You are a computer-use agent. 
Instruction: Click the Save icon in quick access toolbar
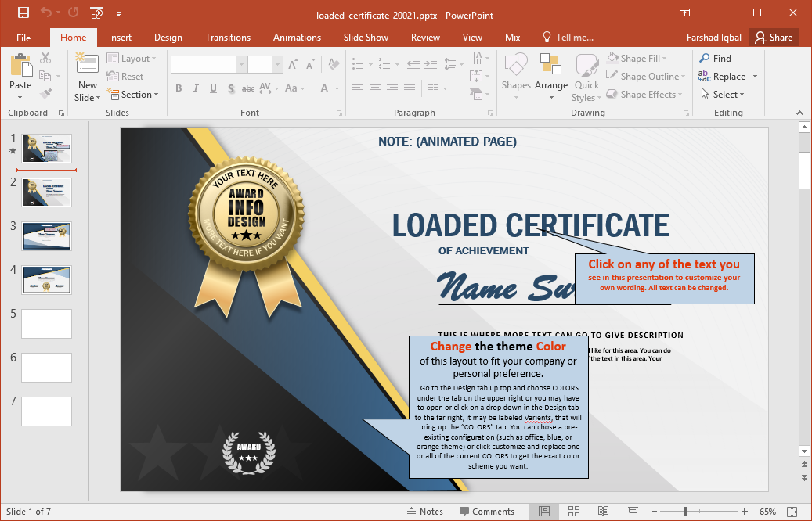[x=23, y=13]
